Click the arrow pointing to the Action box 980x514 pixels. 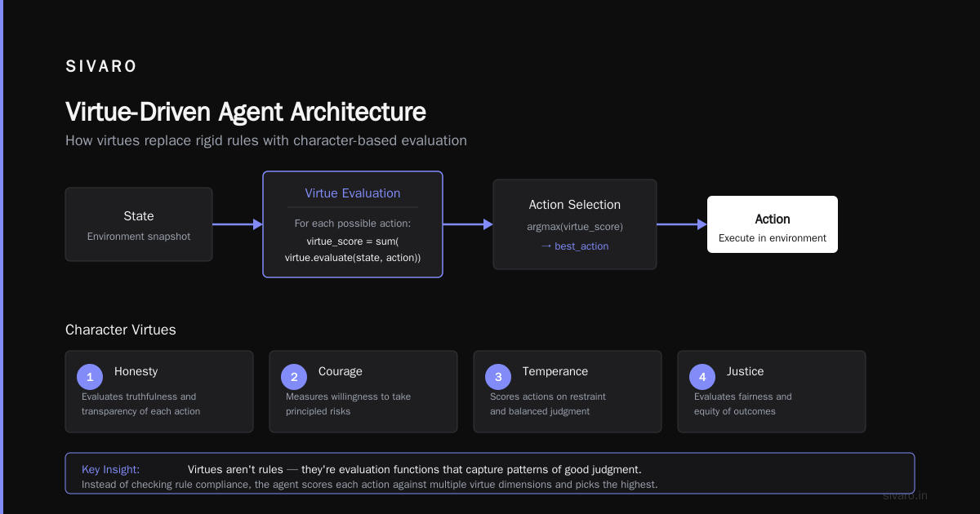[682, 224]
